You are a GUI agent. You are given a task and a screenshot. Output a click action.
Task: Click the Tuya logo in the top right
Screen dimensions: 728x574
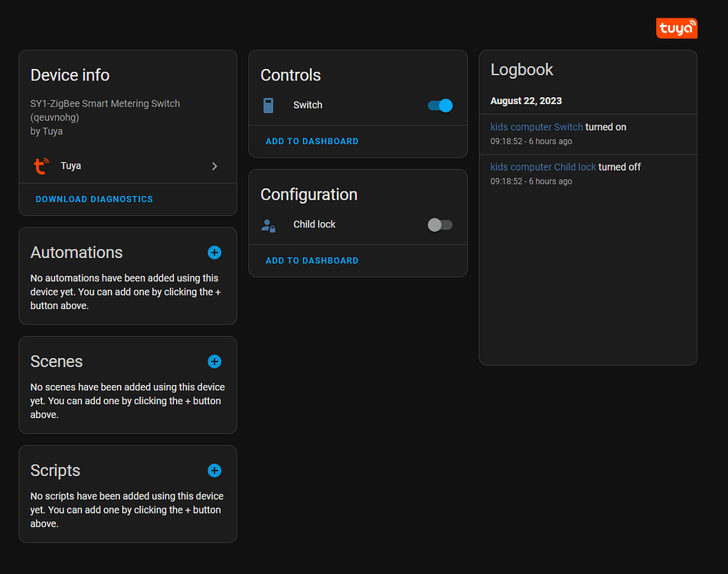(x=676, y=28)
